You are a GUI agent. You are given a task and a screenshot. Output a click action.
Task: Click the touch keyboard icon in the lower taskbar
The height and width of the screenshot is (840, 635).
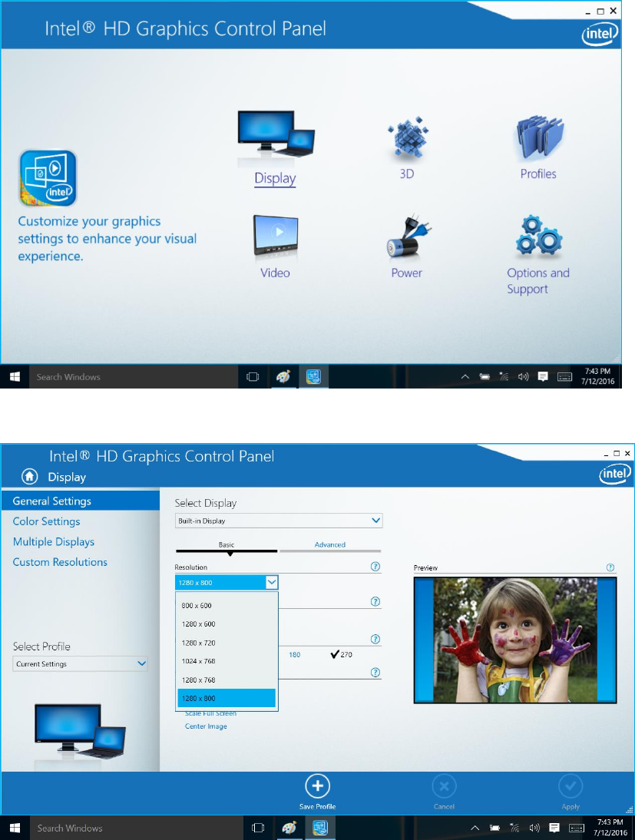(577, 828)
